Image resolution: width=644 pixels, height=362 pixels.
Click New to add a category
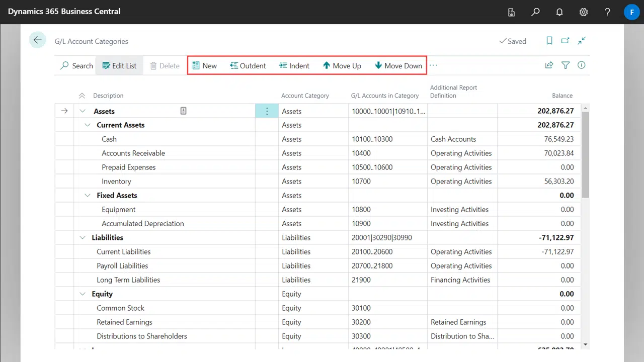[204, 66]
